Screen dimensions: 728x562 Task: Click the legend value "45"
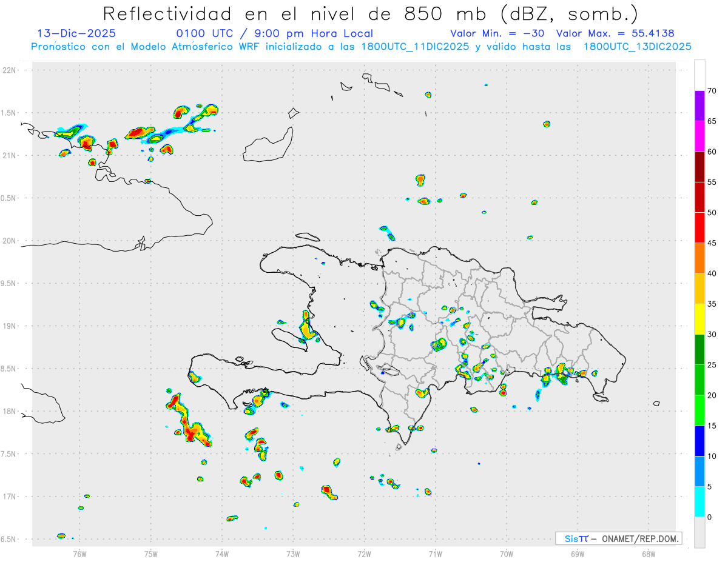(x=712, y=243)
